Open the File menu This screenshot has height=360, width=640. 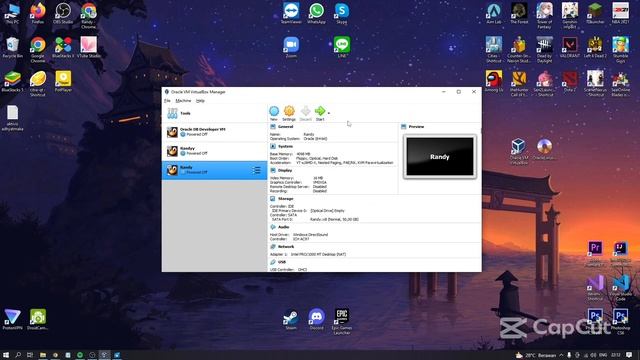tap(167, 100)
